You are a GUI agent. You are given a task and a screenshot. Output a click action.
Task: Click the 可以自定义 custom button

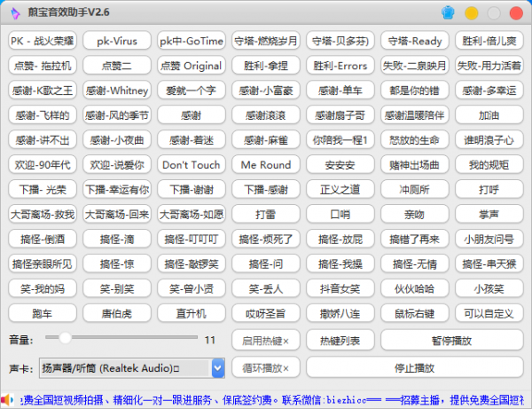[489, 313]
